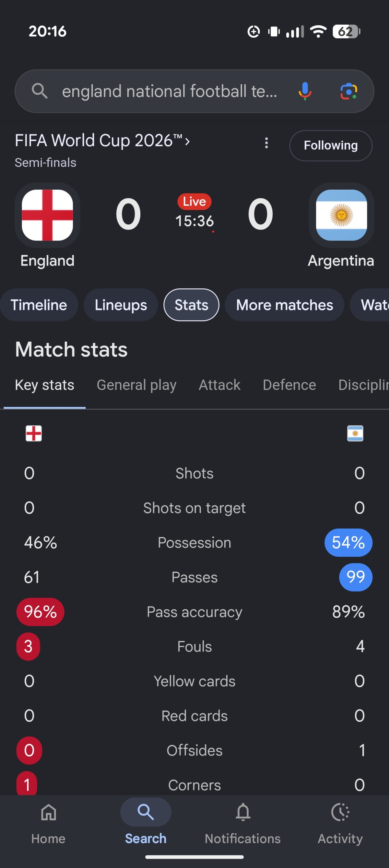The image size is (389, 868).
Task: Open the Defence stats tab
Action: coord(289,385)
